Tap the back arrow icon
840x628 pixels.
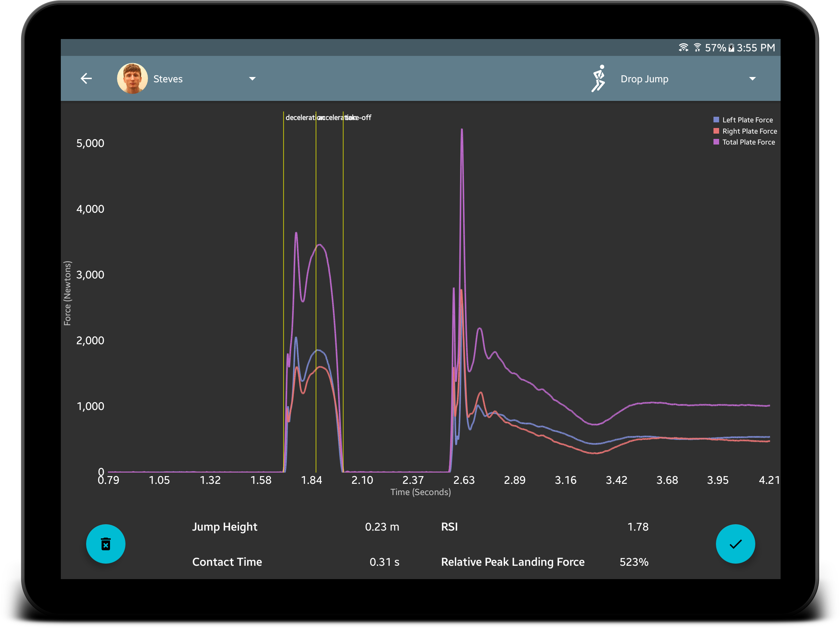[x=86, y=79]
